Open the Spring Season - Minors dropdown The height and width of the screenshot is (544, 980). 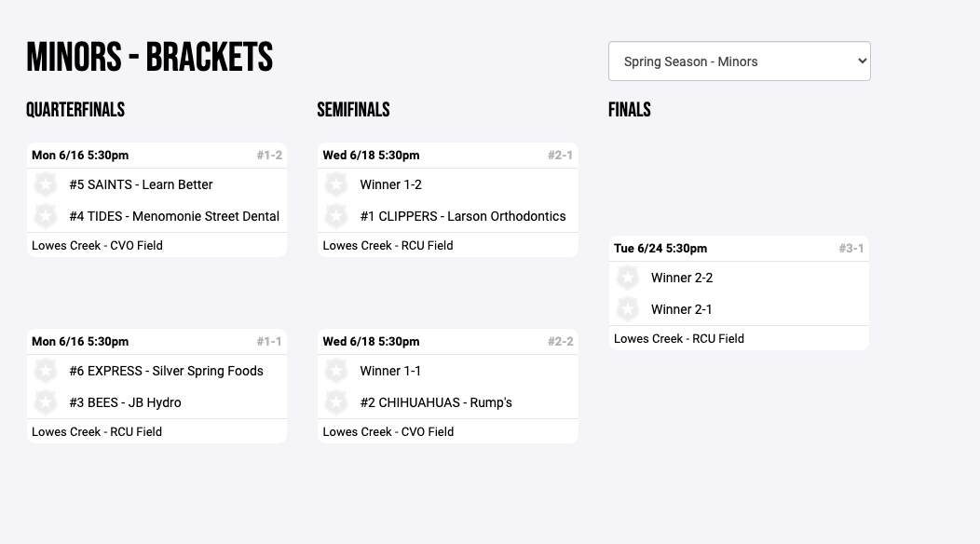[x=739, y=61]
